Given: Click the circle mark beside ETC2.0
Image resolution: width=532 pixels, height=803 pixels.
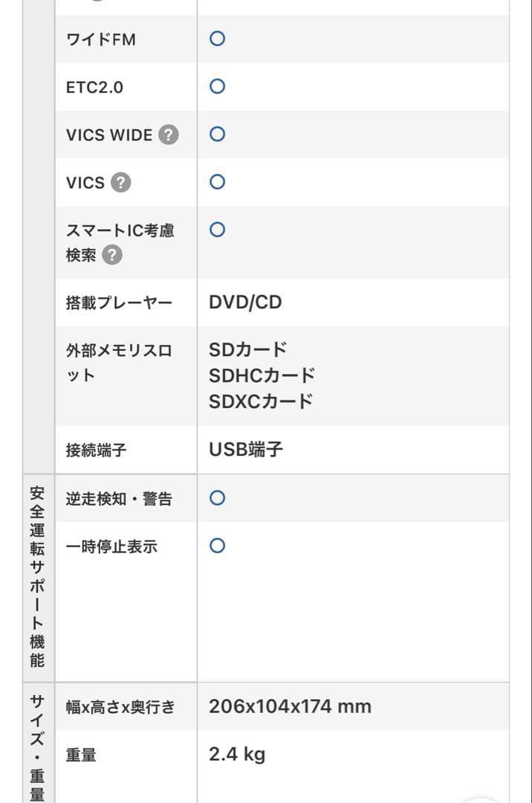Looking at the screenshot, I should pos(215,86).
